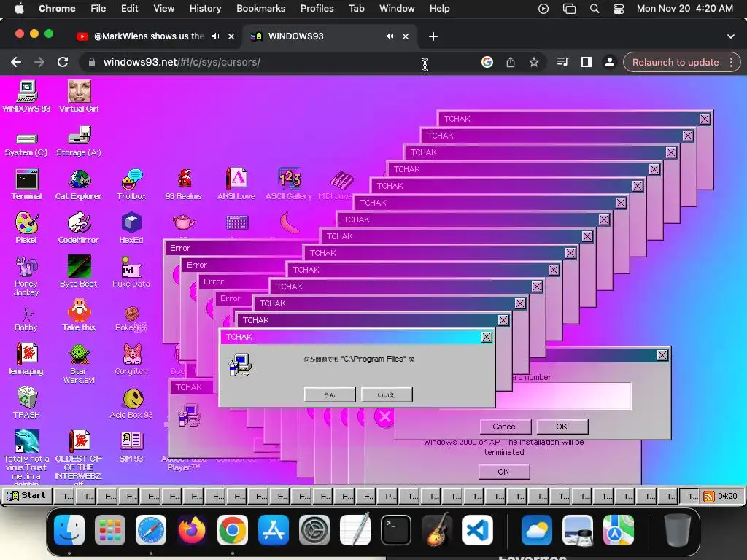
Task: Mute the WINDOWS93 tab audio icon
Action: coord(390,36)
